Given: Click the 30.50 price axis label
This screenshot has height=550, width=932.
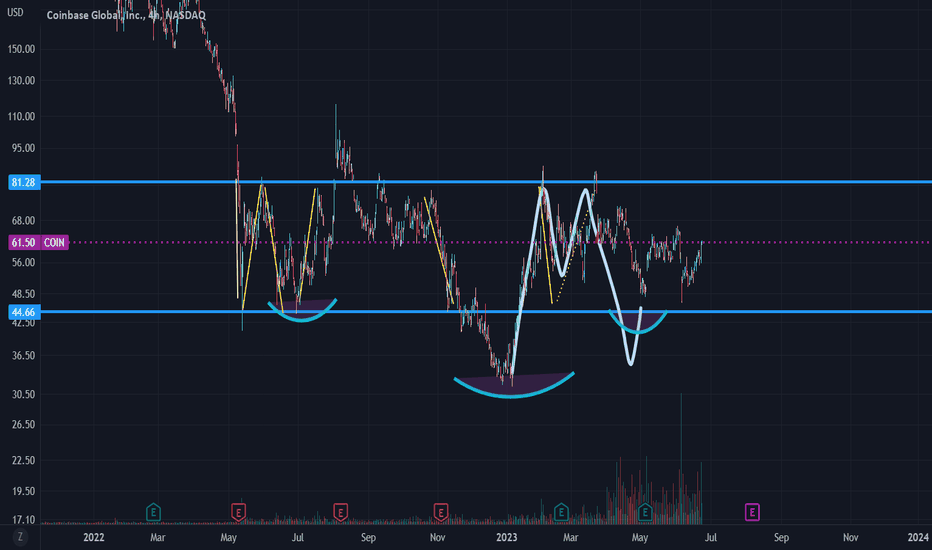Looking at the screenshot, I should (x=23, y=394).
